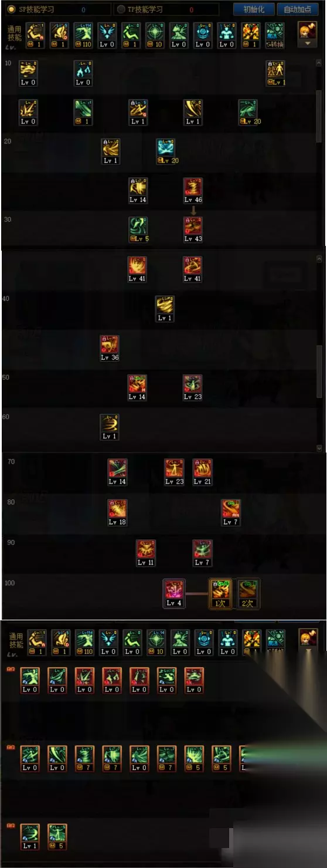327x868 pixels.
Task: Select the red skill at Lv 11
Action: click(146, 553)
